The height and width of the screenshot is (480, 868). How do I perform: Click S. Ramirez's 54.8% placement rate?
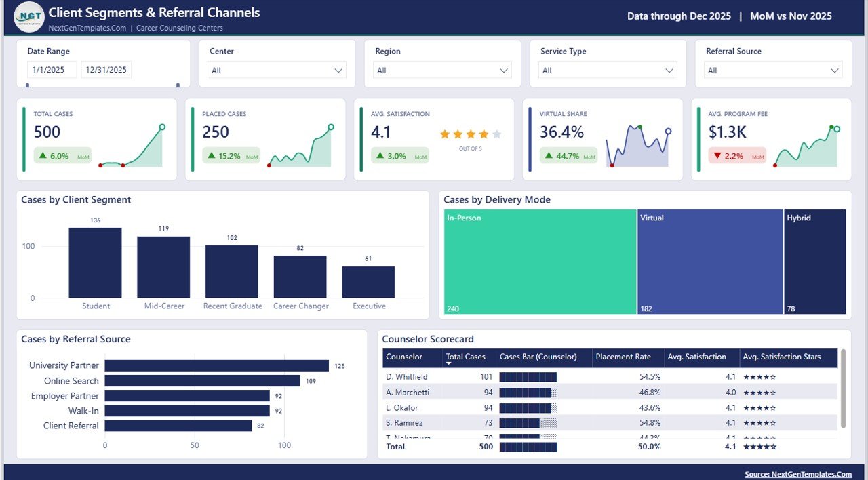coord(650,423)
